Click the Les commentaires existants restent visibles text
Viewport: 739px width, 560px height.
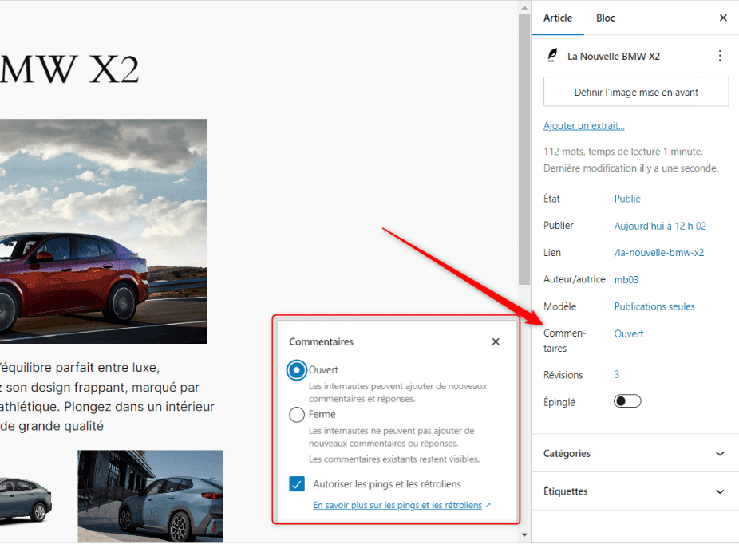click(394, 459)
